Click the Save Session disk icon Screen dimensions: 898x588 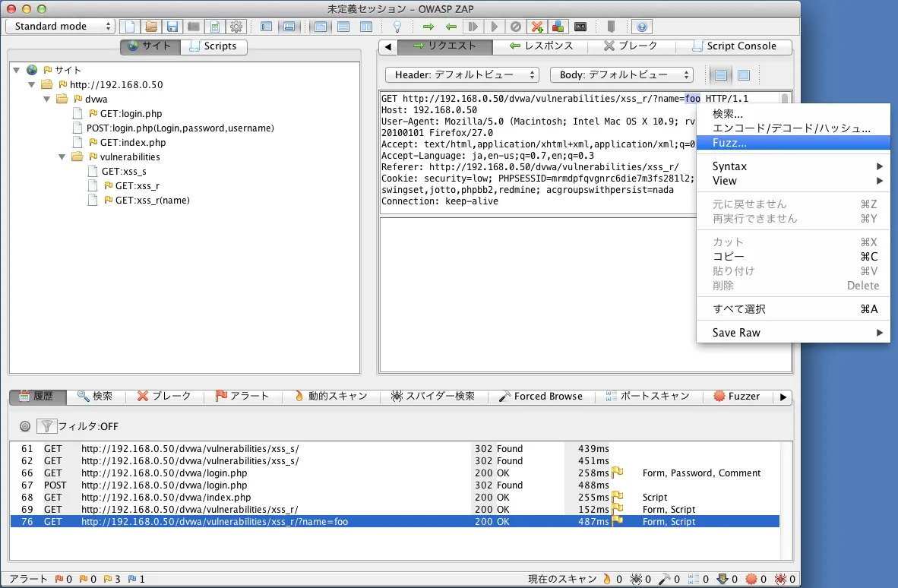click(x=172, y=27)
